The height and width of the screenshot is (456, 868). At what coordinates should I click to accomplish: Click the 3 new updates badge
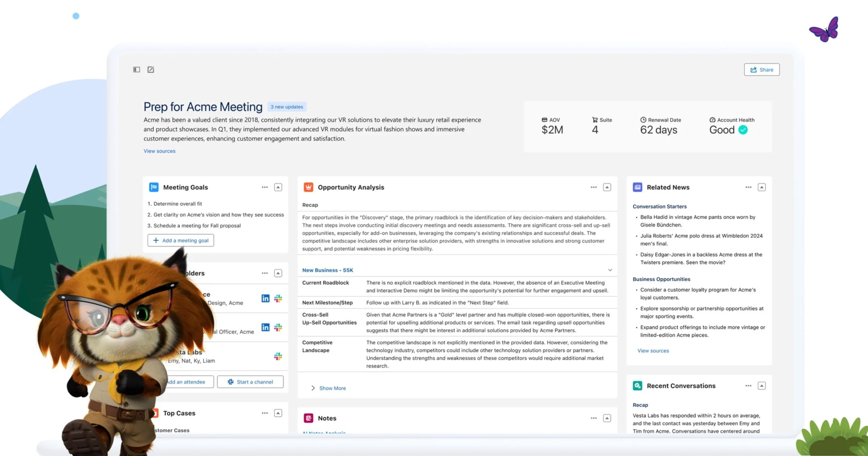tap(287, 107)
